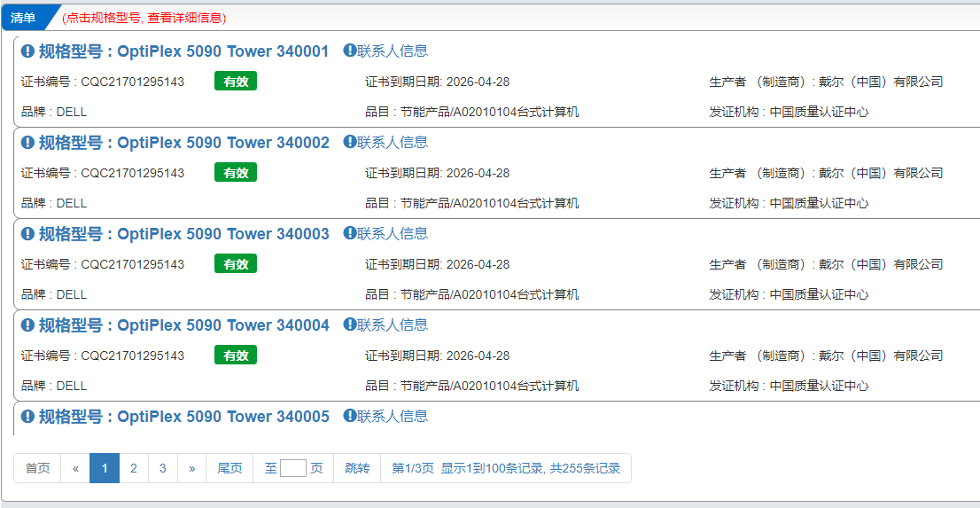The width and height of the screenshot is (980, 508).
Task: Open details for OptiPlex 5090 Tower 340005
Action: pyautogui.click(x=183, y=417)
